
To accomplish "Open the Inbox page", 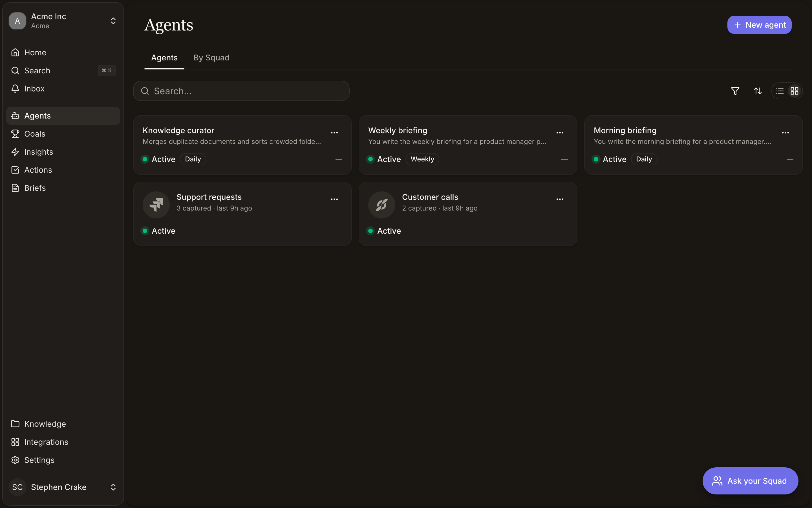I will 63,89.
